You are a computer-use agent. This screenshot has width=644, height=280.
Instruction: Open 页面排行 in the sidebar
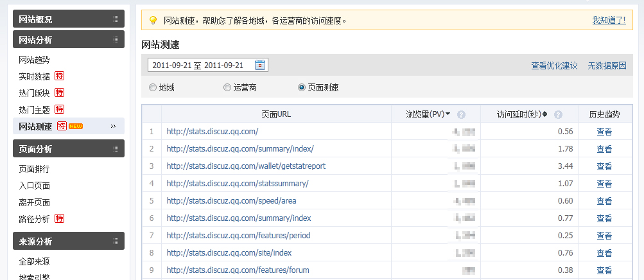pos(35,169)
